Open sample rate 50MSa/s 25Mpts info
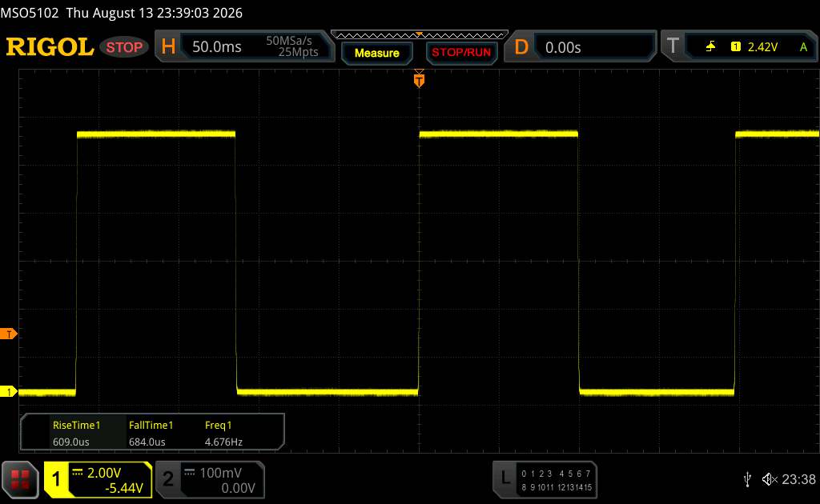This screenshot has height=504, width=820. (x=291, y=46)
